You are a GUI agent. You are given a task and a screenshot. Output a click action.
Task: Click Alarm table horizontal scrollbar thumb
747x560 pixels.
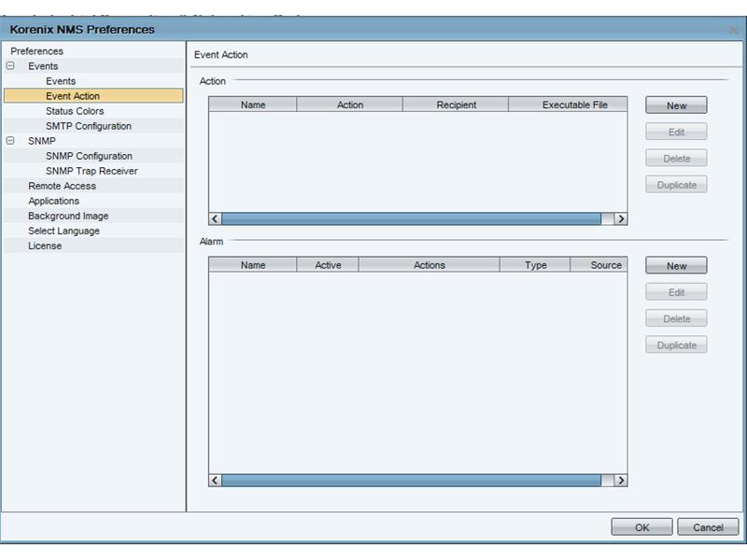click(411, 480)
